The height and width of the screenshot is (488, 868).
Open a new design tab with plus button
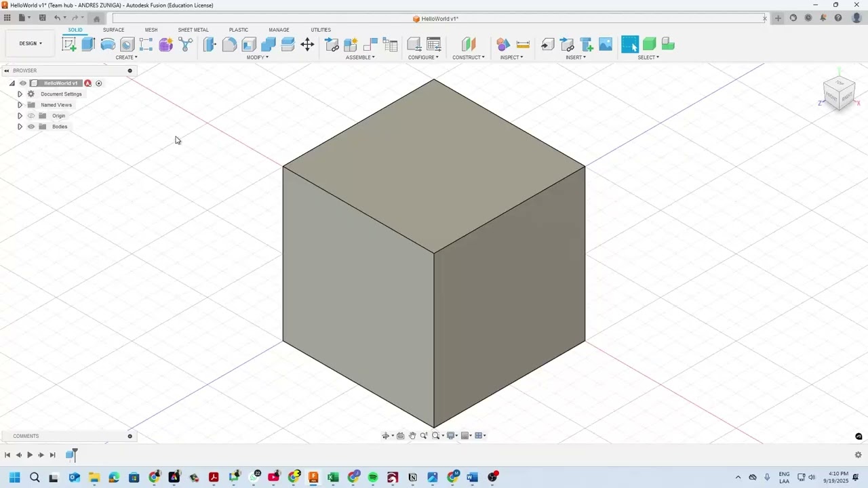(778, 18)
